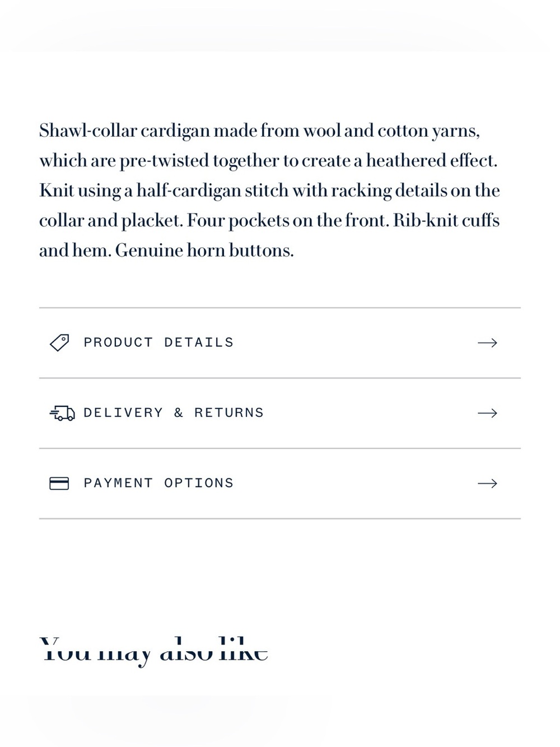Click the arrow icon on Product Details row
560x747 pixels.
pyautogui.click(x=487, y=342)
